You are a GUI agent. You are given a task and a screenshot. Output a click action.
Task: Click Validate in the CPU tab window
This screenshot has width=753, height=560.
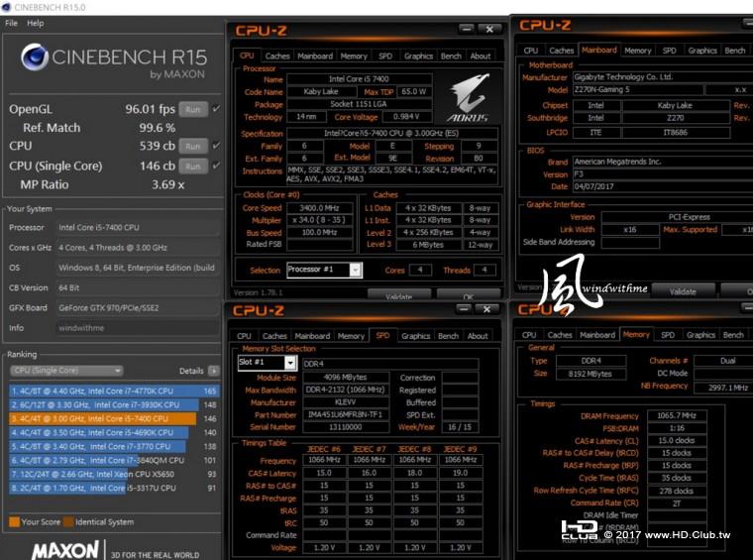coord(399,295)
